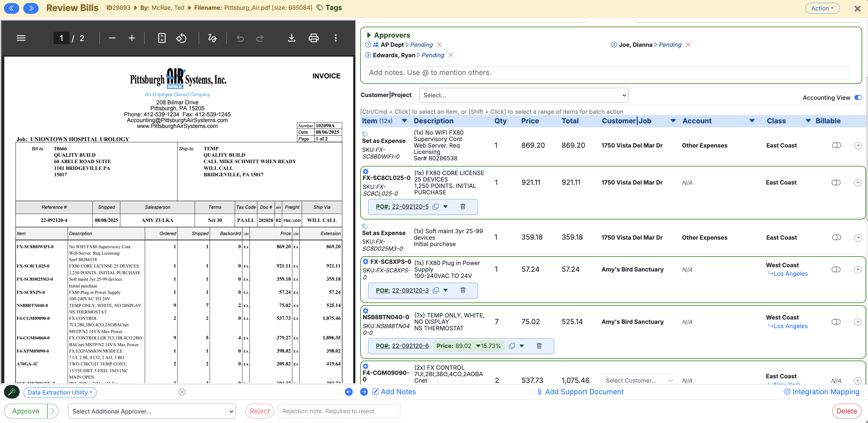Open the Customer|Project select dropdown

[x=523, y=95]
